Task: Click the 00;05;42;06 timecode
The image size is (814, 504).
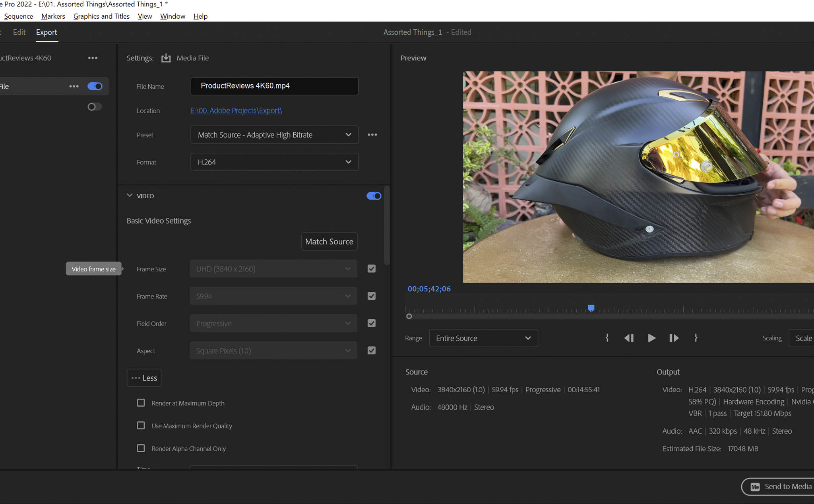Action: coord(429,289)
